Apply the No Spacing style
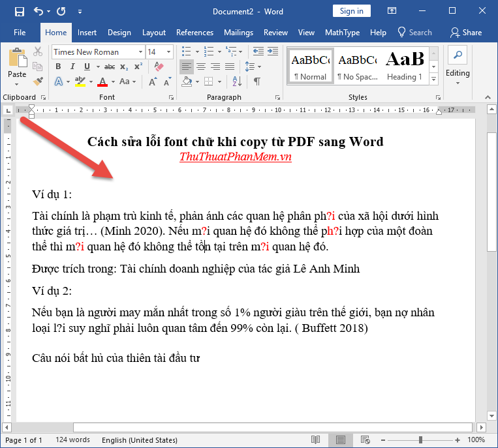The width and height of the screenshot is (498, 448). 357,67
